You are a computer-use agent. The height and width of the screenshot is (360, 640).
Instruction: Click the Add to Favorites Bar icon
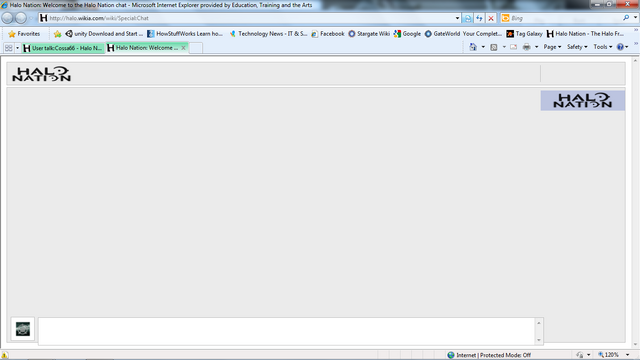(58, 34)
